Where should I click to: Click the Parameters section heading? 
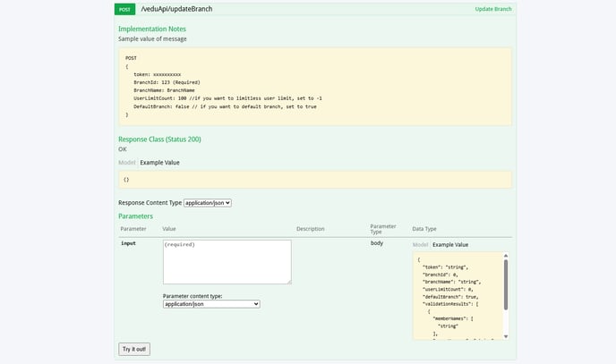click(135, 216)
